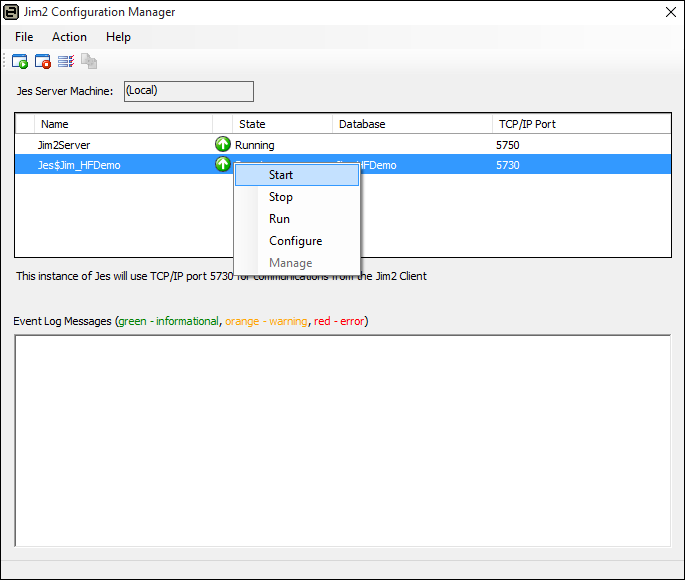Viewport: 685px width, 580px height.
Task: Select Configure in the context menu
Action: click(295, 241)
